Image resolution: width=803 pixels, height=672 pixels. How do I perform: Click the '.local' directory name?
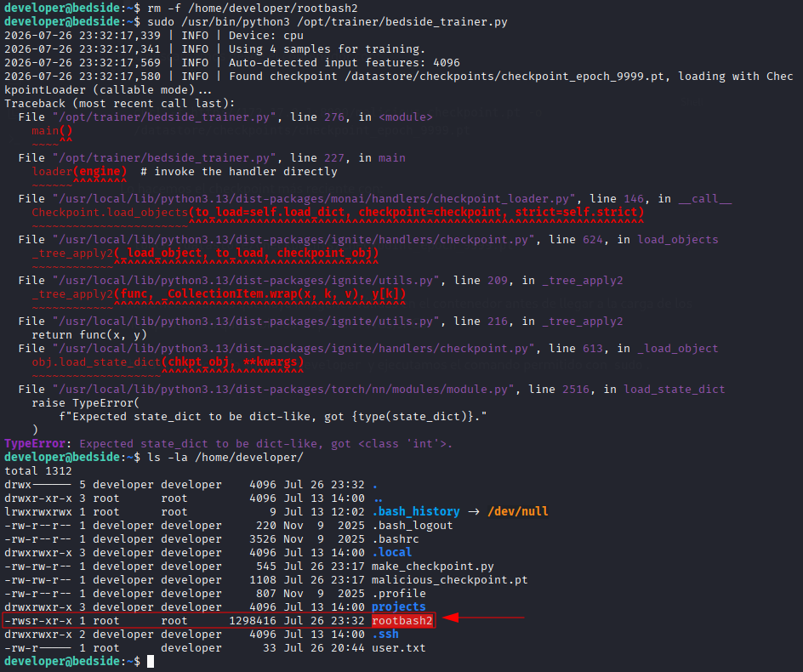click(x=392, y=553)
